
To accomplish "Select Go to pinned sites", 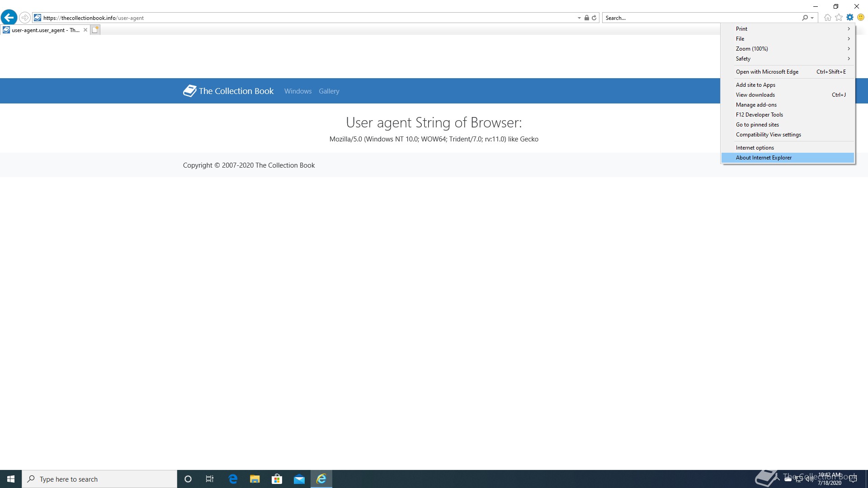I will 788,124.
